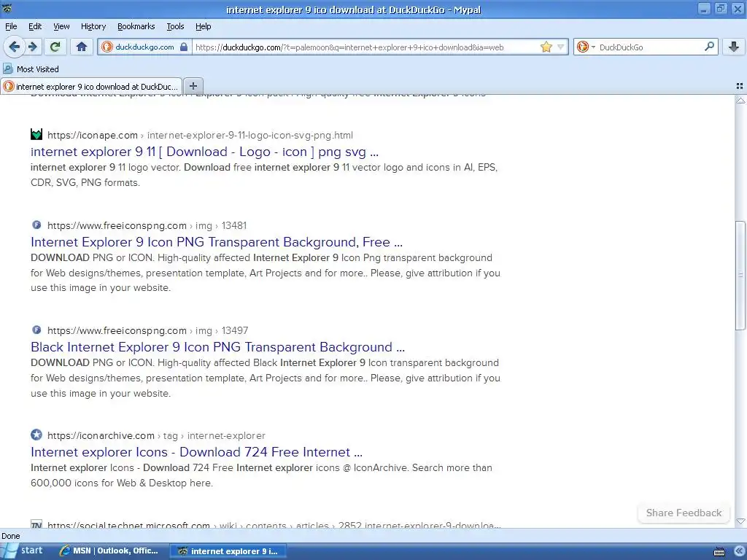
Task: Open the address bar history dropdown arrow
Action: pos(561,47)
